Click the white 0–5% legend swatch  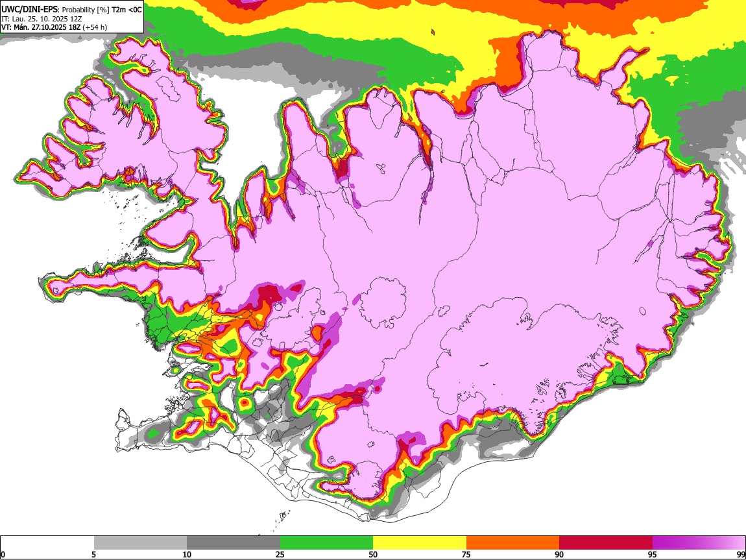tap(47, 543)
